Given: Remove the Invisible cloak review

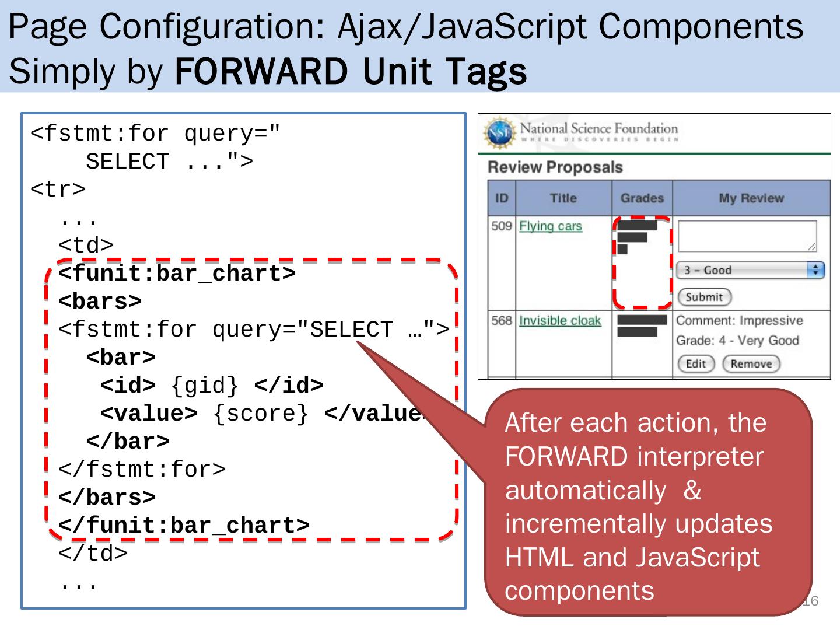Looking at the screenshot, I should [751, 364].
